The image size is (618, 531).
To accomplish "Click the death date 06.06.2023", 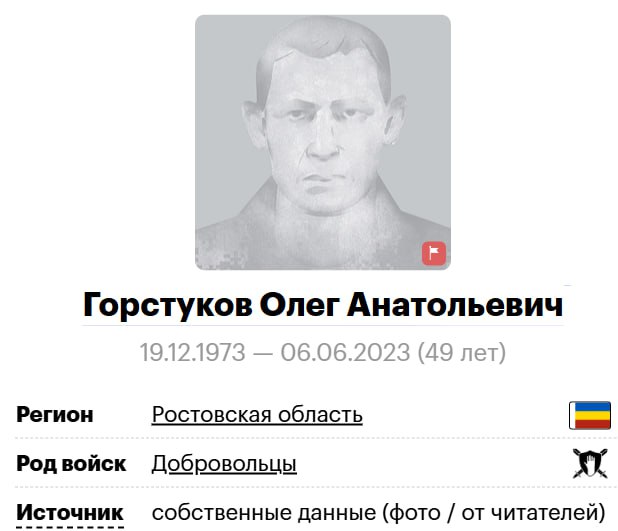I will click(x=345, y=352).
